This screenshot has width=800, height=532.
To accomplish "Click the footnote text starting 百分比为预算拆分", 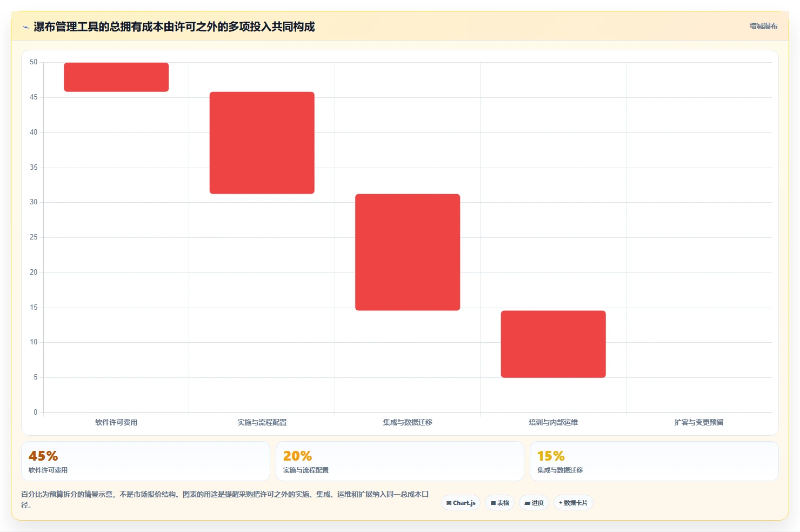I will (225, 500).
